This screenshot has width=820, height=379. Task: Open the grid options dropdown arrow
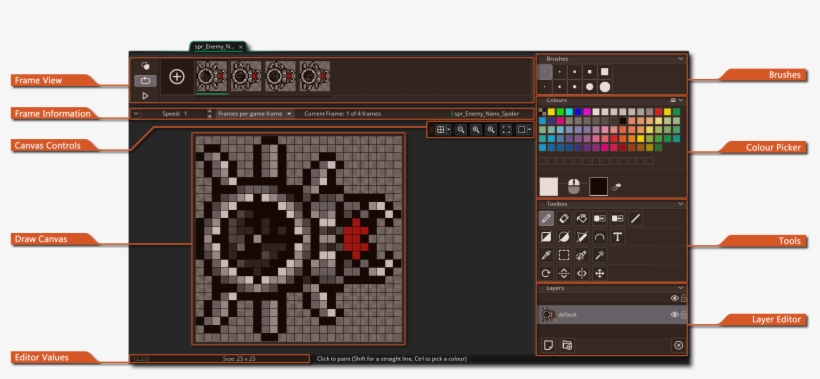coord(449,130)
